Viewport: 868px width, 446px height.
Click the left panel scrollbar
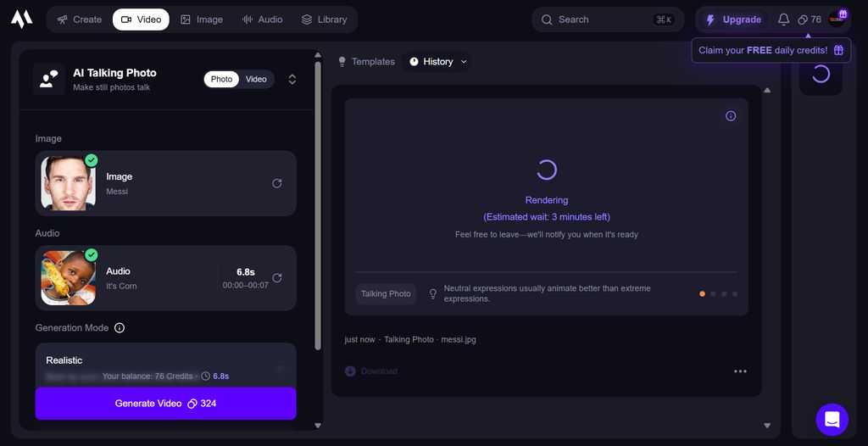[318, 205]
